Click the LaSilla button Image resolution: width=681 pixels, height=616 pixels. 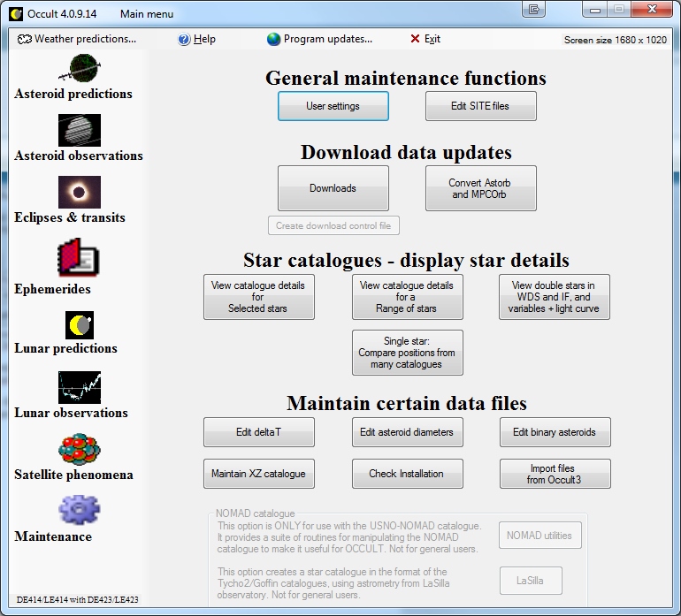531,581
